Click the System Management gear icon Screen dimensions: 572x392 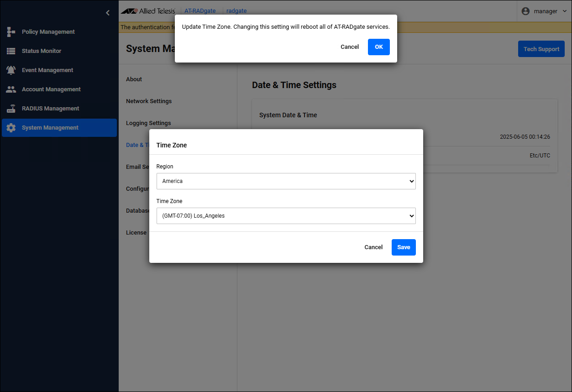click(x=11, y=128)
